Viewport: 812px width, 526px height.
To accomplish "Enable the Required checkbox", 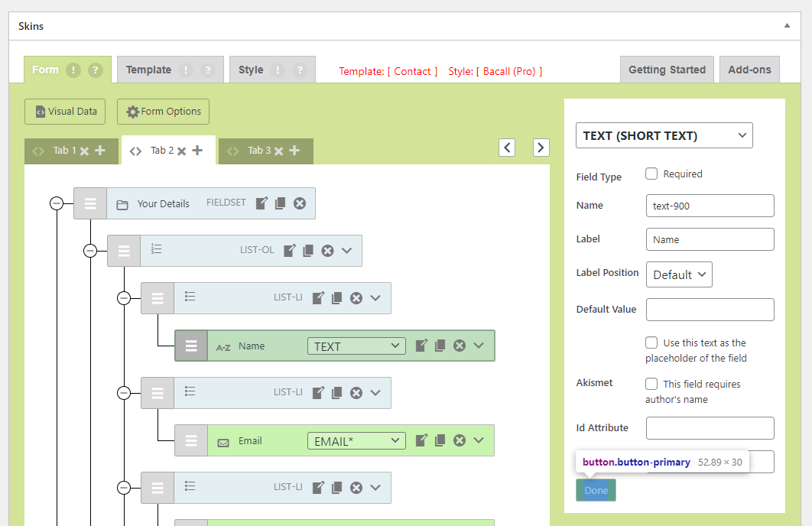I will tap(651, 174).
